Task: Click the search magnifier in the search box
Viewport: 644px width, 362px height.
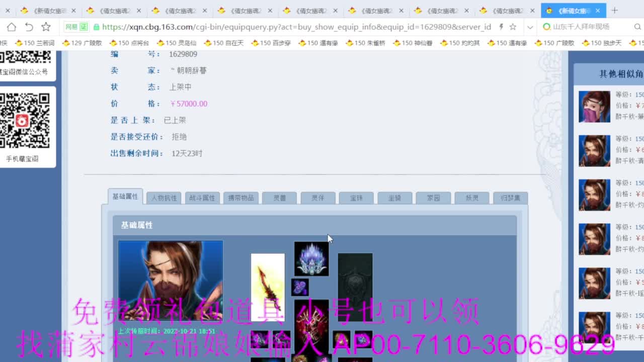Action: (x=638, y=27)
